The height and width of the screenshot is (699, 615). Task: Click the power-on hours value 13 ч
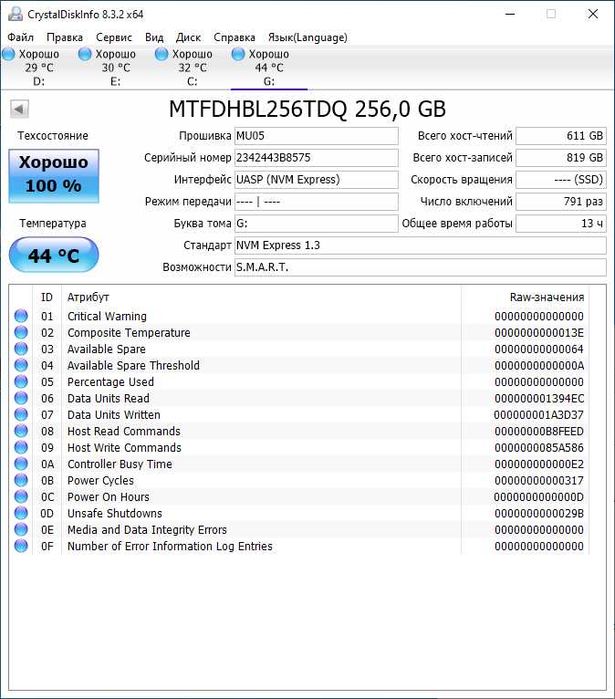pyautogui.click(x=561, y=223)
